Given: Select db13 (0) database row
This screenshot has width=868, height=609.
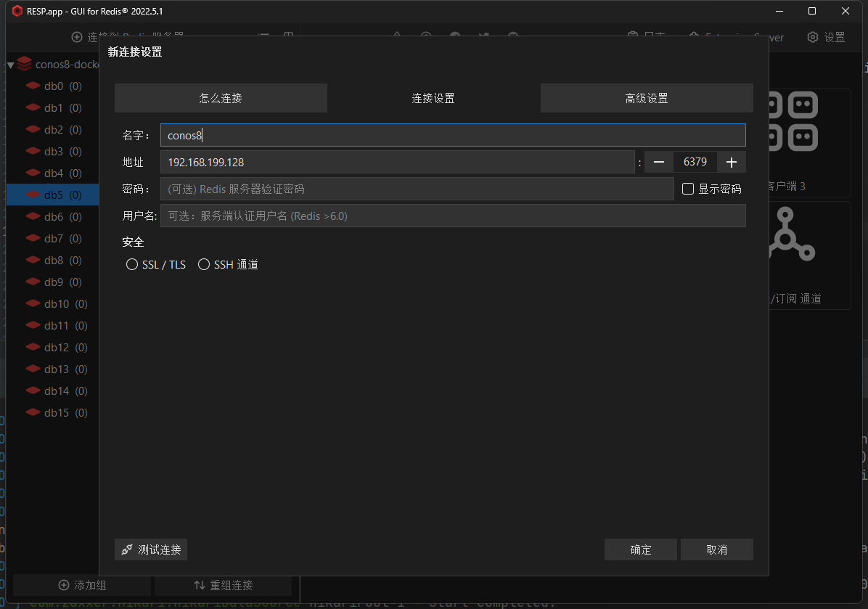Looking at the screenshot, I should click(52, 369).
